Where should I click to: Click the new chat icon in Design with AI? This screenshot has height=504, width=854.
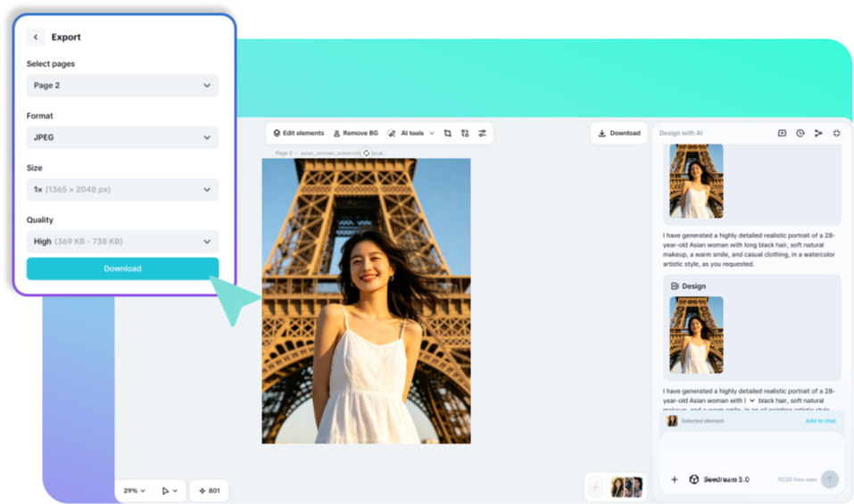click(782, 133)
